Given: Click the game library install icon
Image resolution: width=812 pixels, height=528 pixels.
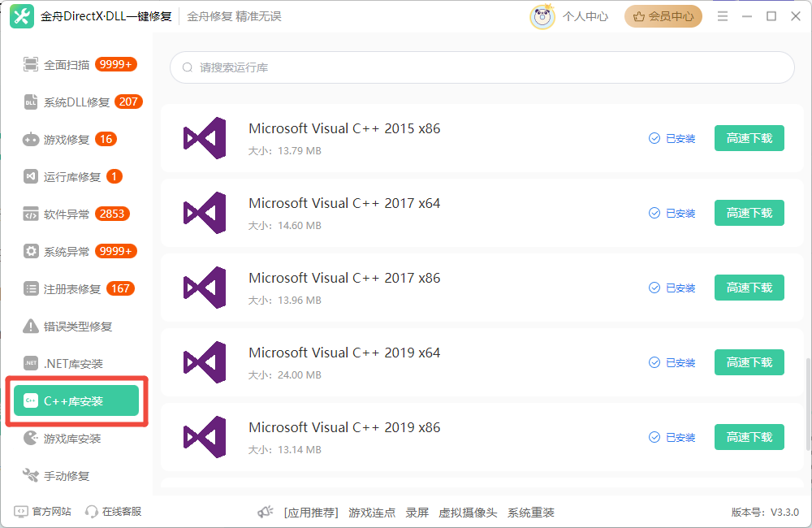Looking at the screenshot, I should (31, 439).
